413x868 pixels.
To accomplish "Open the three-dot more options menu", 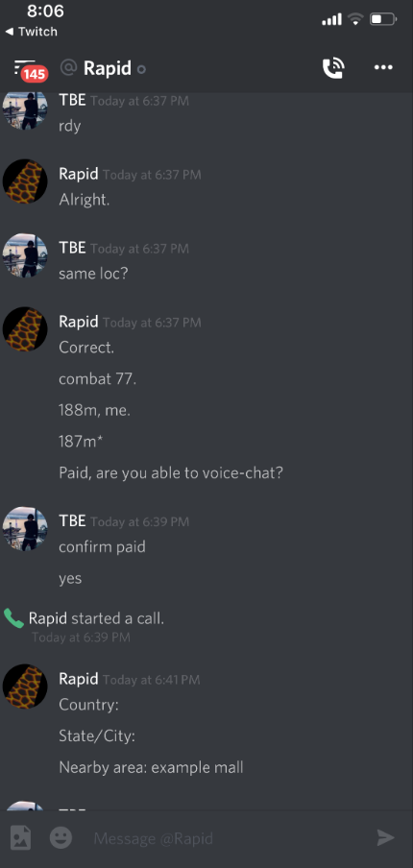I will click(383, 67).
